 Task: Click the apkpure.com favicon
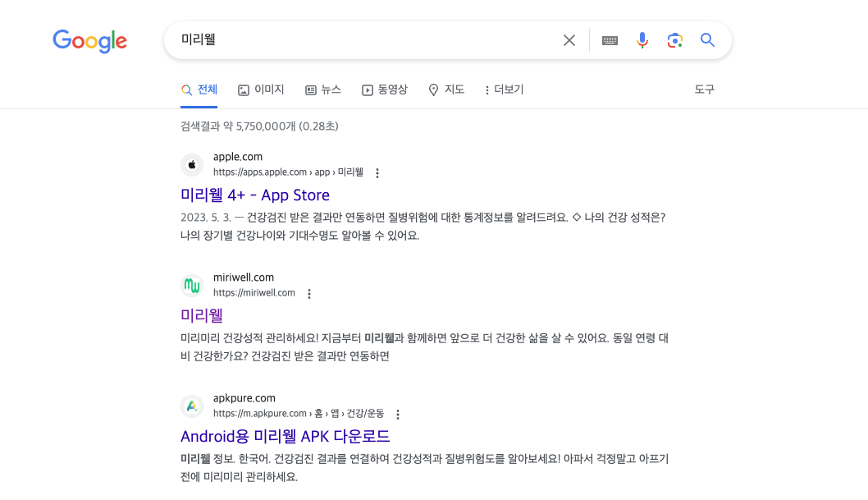pos(192,406)
